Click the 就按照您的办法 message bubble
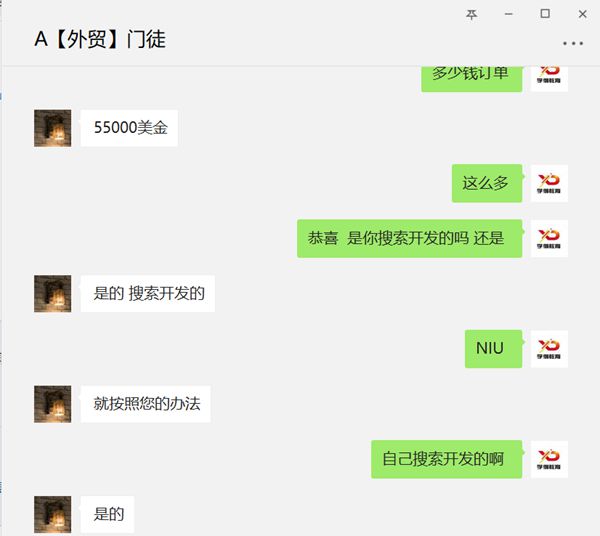This screenshot has height=536, width=600. pyautogui.click(x=145, y=404)
